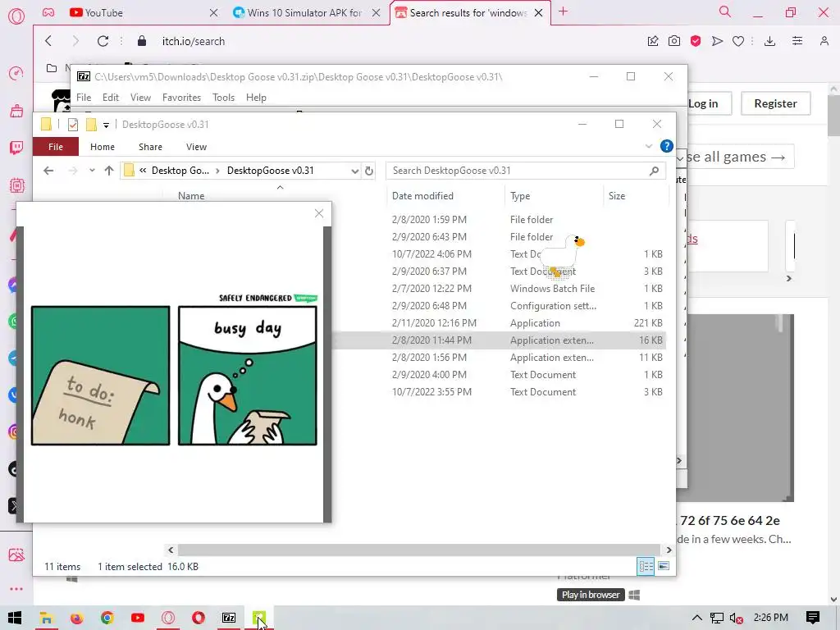Click the Opera tab search magnifier
The height and width of the screenshot is (630, 840).
click(x=725, y=11)
